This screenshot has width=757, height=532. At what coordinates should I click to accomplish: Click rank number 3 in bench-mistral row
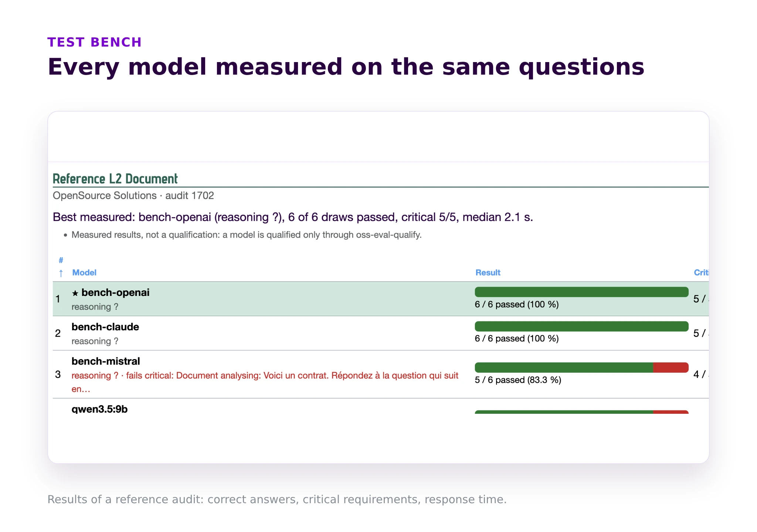[58, 374]
